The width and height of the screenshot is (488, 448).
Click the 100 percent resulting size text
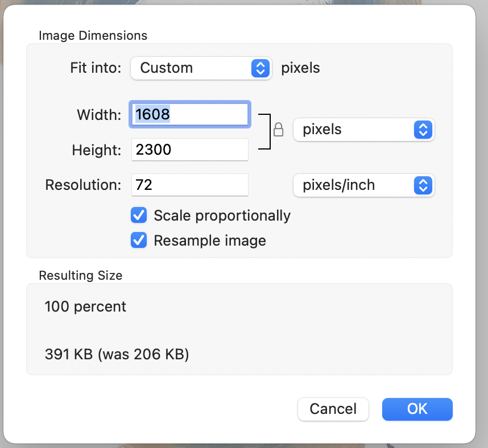click(85, 307)
